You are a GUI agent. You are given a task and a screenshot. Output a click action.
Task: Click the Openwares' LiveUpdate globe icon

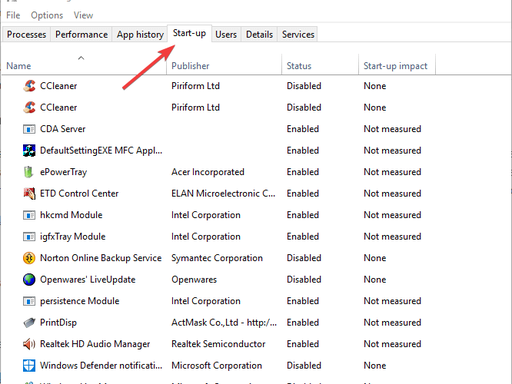29,280
